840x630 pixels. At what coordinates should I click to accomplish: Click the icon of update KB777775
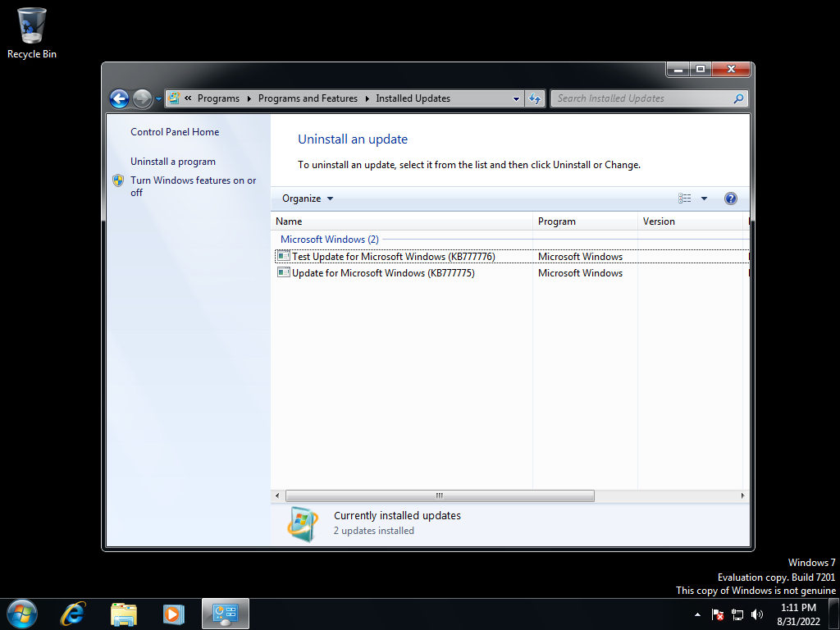[283, 272]
